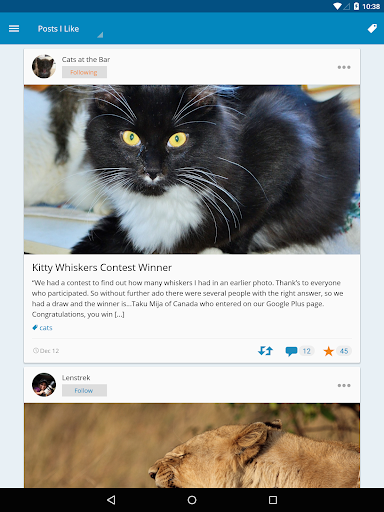Tap the Android home button
384x512 pixels.
(192, 500)
